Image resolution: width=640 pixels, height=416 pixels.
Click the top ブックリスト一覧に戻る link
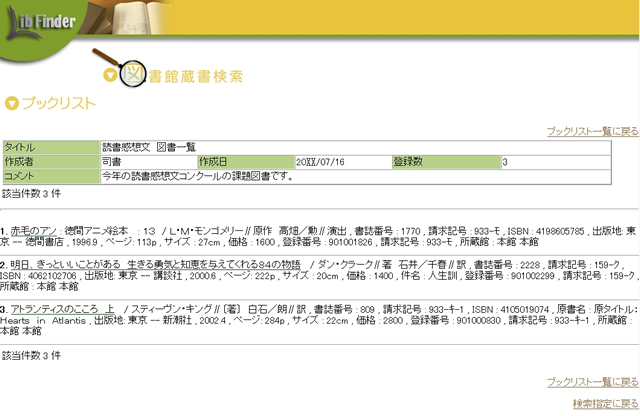coord(591,131)
